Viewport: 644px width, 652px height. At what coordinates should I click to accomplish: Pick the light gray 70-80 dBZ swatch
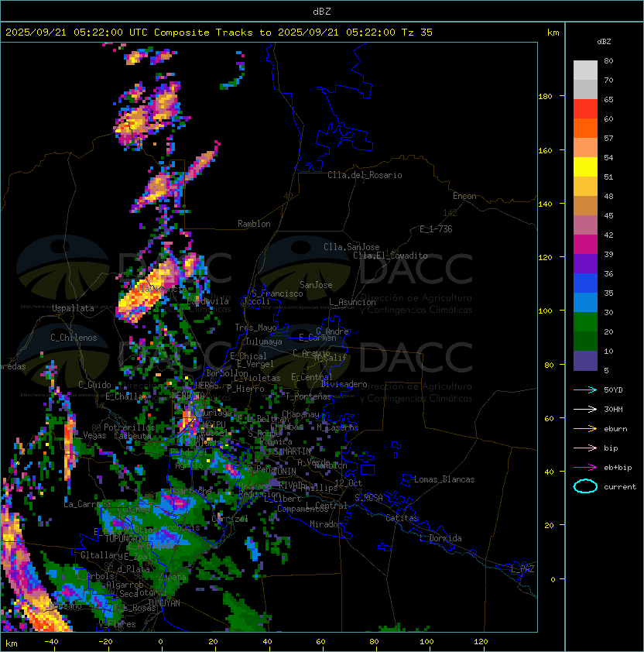coord(585,70)
